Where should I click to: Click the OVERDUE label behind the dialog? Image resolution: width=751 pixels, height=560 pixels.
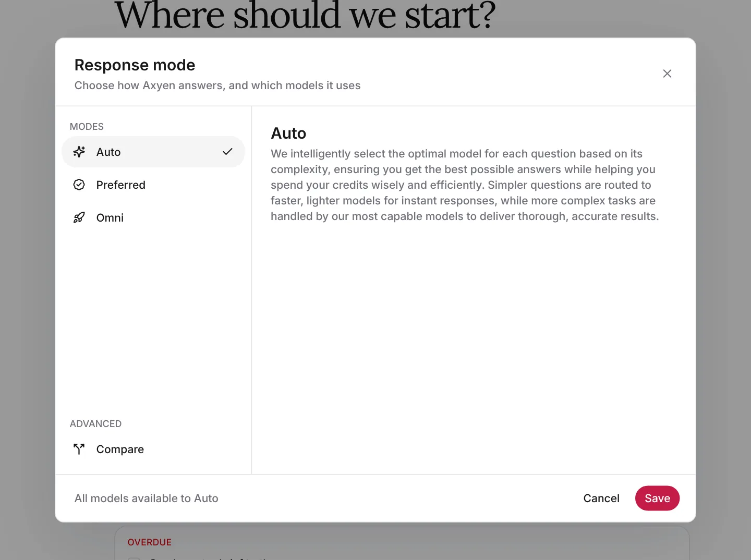click(150, 542)
